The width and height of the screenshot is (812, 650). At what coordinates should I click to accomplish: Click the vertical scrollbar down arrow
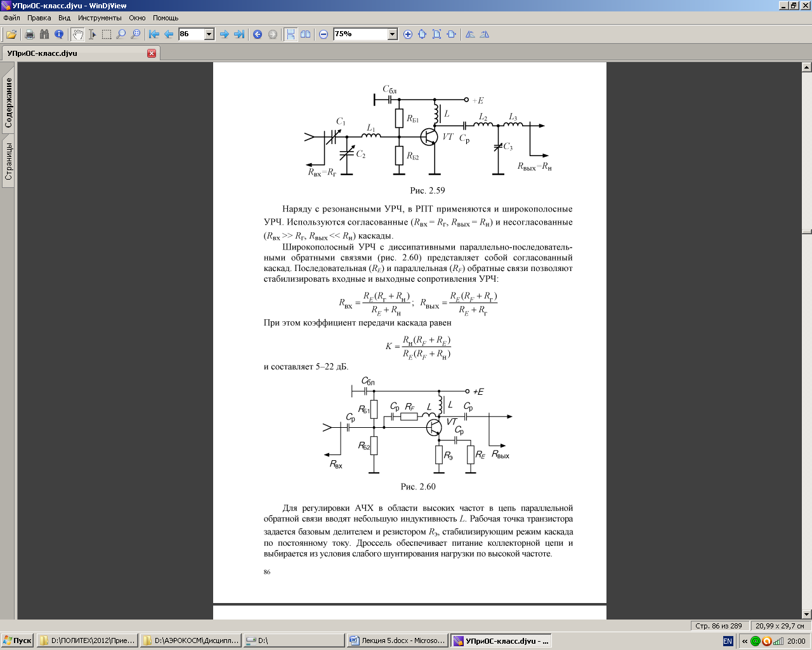coord(807,614)
